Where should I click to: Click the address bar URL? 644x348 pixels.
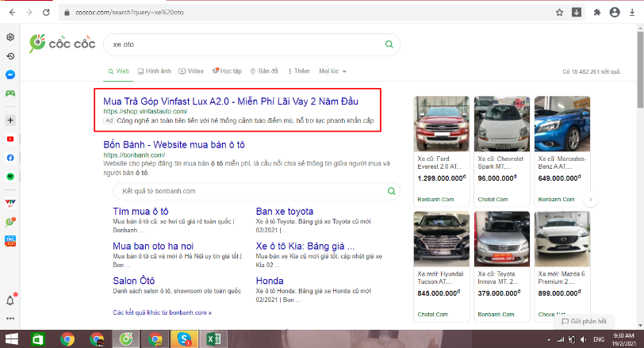pos(129,13)
